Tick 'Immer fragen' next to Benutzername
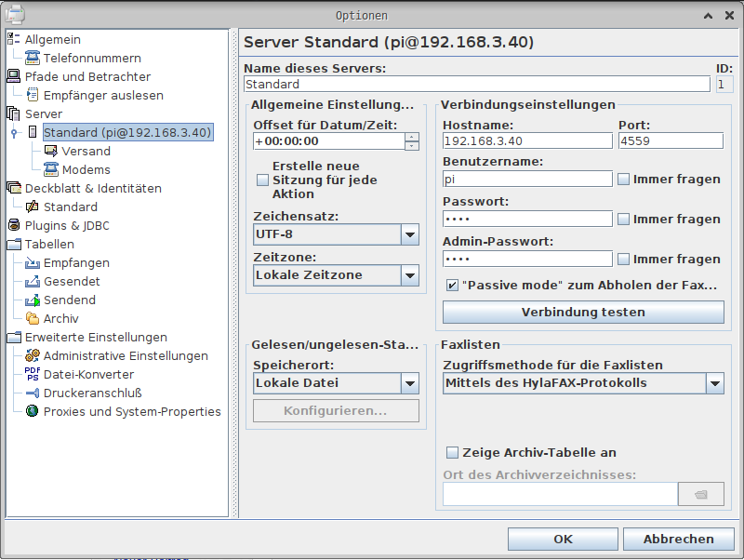Screen dimensions: 744x560 click(623, 179)
